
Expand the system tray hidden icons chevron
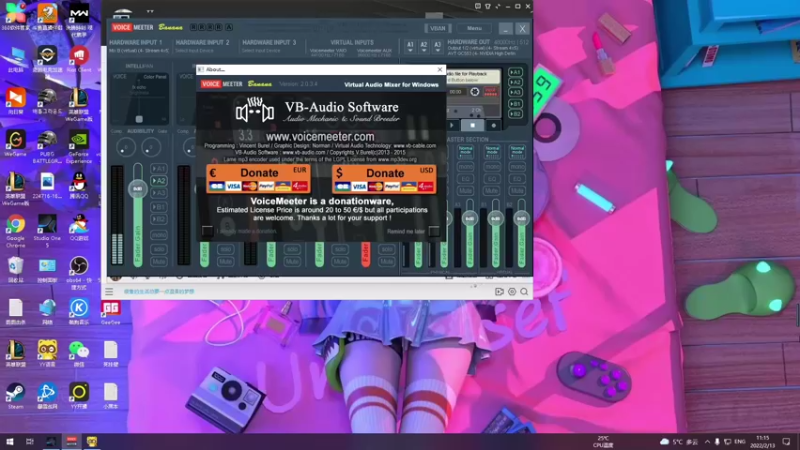707,441
